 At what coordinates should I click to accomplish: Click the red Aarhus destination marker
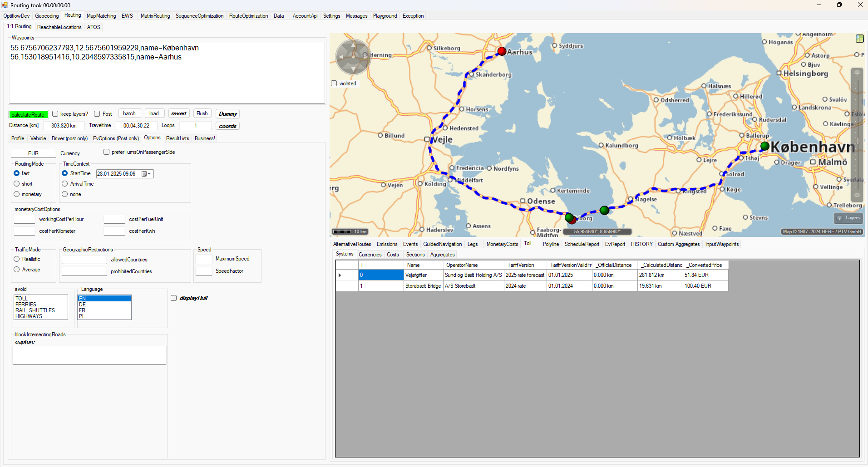click(502, 51)
